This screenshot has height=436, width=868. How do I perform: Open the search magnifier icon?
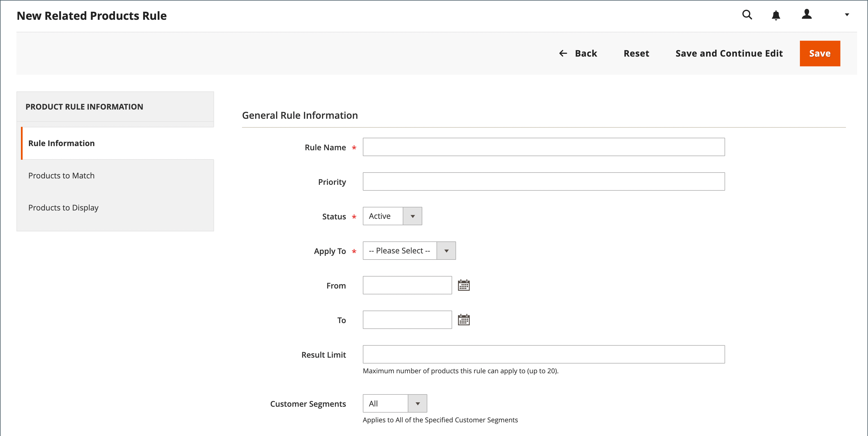pos(747,15)
